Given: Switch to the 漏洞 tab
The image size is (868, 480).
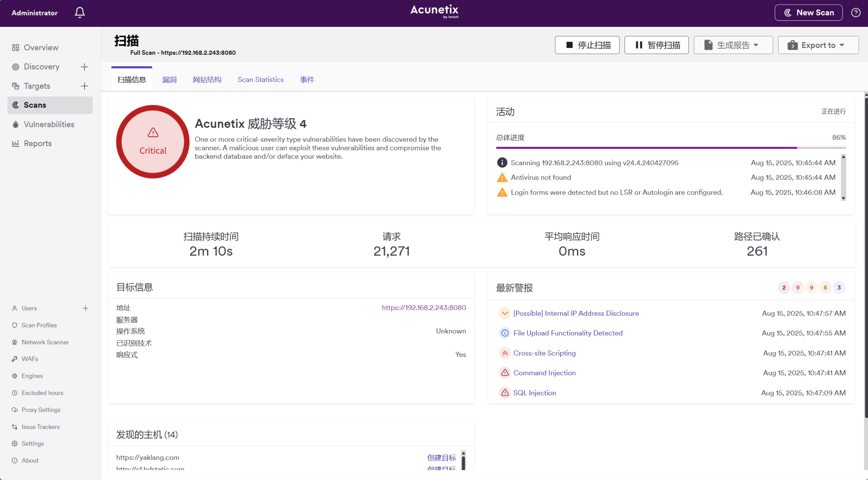Looking at the screenshot, I should pyautogui.click(x=169, y=80).
